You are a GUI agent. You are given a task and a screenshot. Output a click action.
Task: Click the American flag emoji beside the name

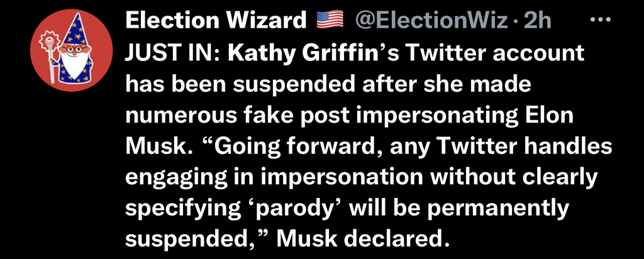point(330,19)
